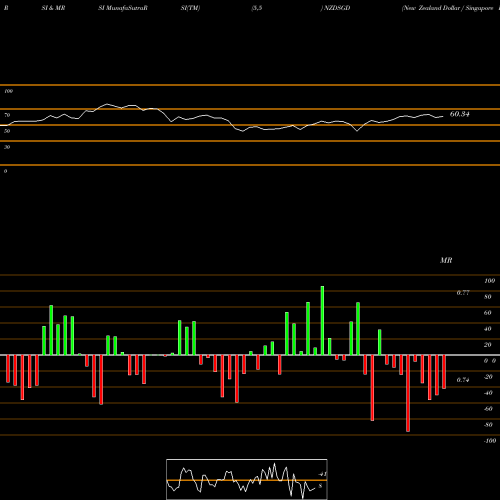Click the 'SI(TM)' header label
500x500 pixels.
click(x=190, y=8)
